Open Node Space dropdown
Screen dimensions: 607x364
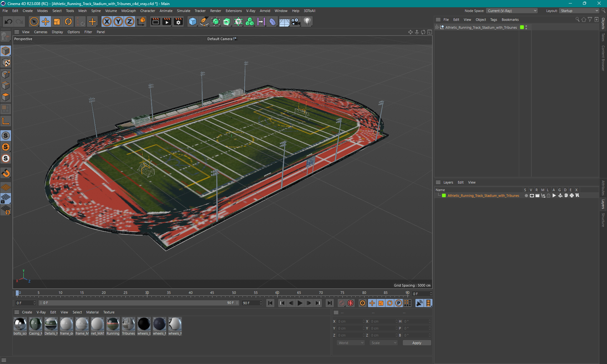[512, 11]
